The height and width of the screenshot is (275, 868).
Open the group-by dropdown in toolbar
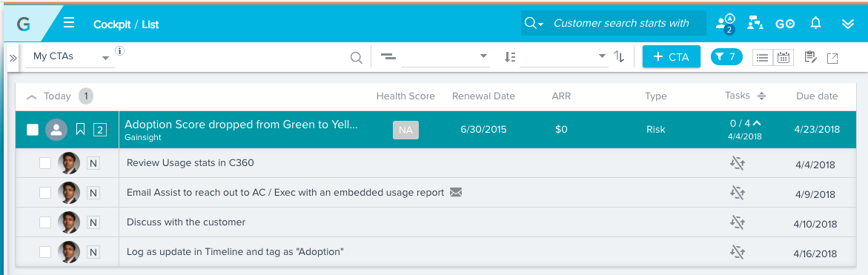435,56
